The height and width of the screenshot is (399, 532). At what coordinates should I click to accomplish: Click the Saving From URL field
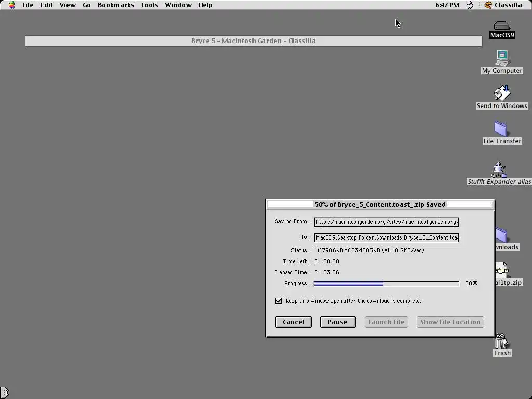coord(386,222)
